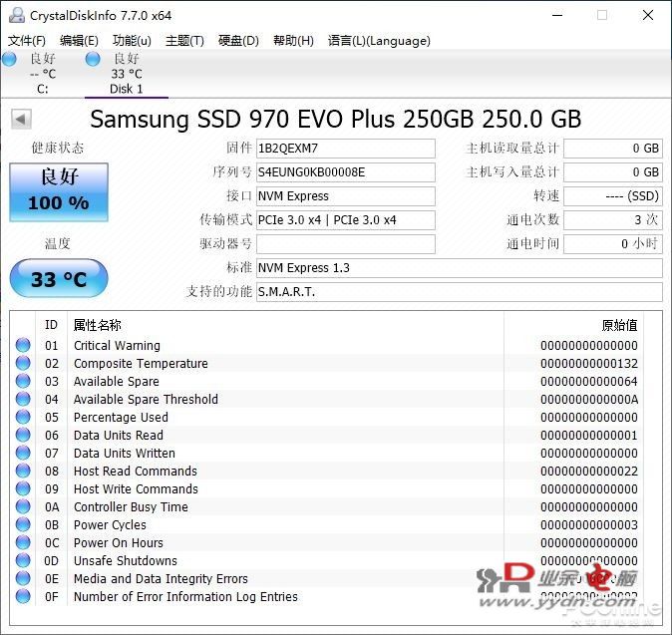Image resolution: width=672 pixels, height=635 pixels.
Task: Click the host writes total 0 GB field
Action: (613, 172)
